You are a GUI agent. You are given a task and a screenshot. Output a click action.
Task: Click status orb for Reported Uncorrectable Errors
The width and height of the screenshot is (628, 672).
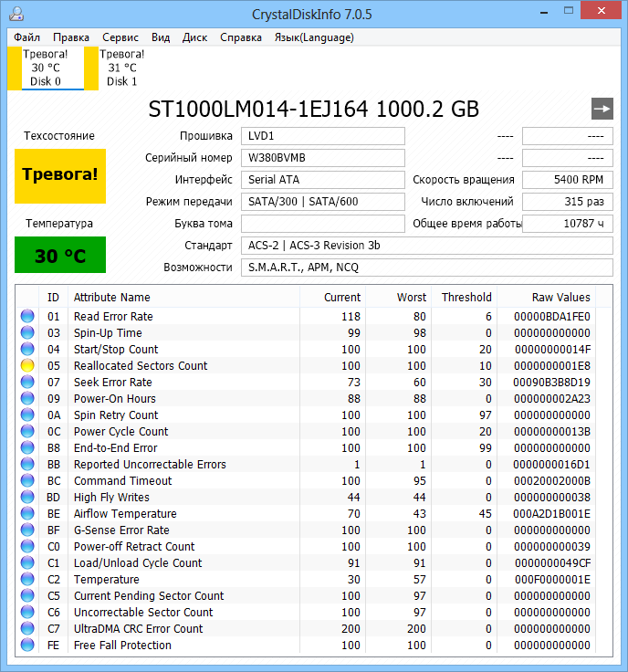click(27, 464)
